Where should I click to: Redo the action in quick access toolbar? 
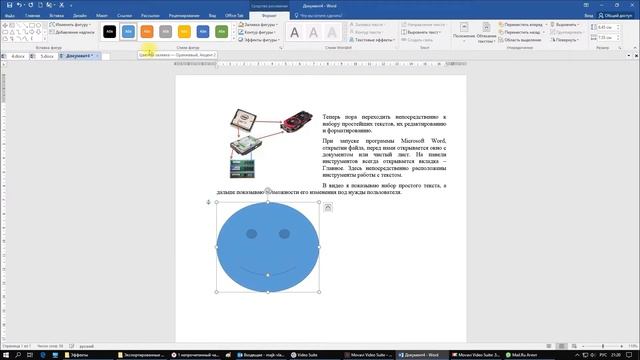pos(31,5)
